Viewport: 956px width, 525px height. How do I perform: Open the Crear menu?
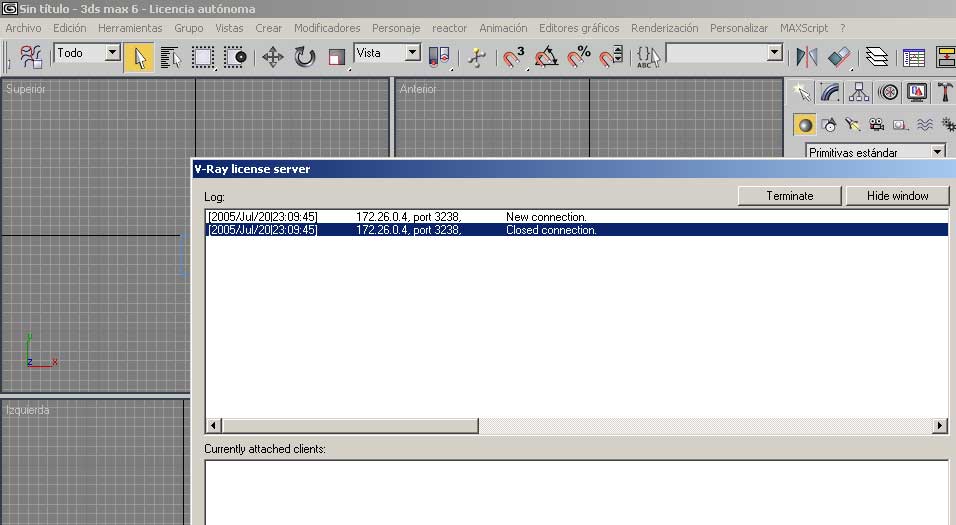click(x=268, y=28)
